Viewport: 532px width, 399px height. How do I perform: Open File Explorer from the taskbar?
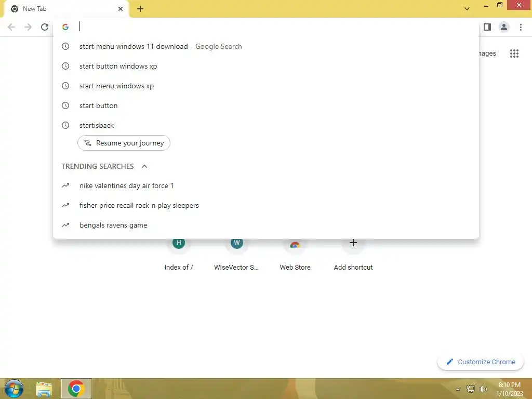[x=44, y=389]
